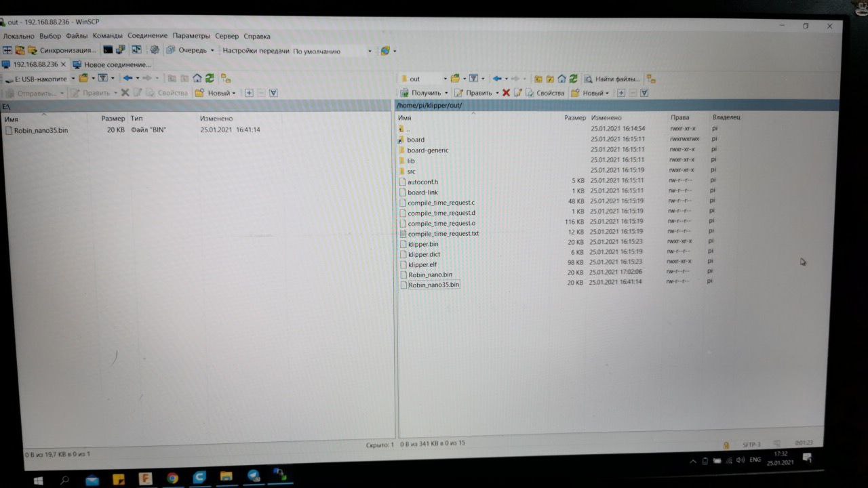Sort local panel by Размер column
868x488 pixels.
pyautogui.click(x=113, y=119)
